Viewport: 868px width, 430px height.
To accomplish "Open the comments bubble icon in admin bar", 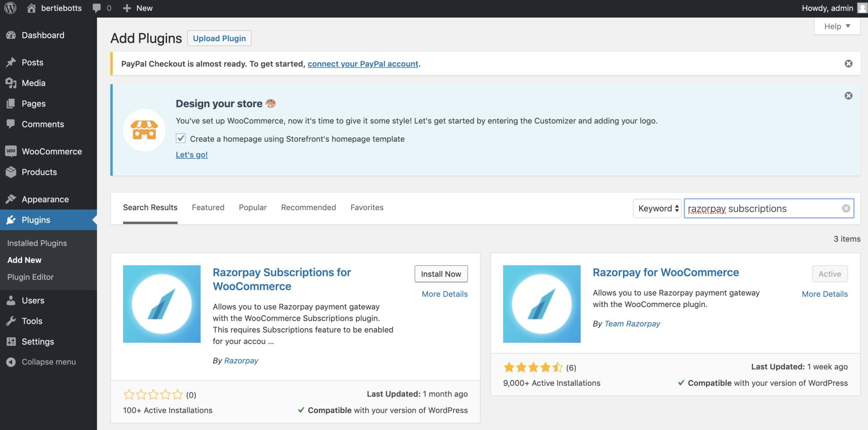I will pyautogui.click(x=97, y=8).
